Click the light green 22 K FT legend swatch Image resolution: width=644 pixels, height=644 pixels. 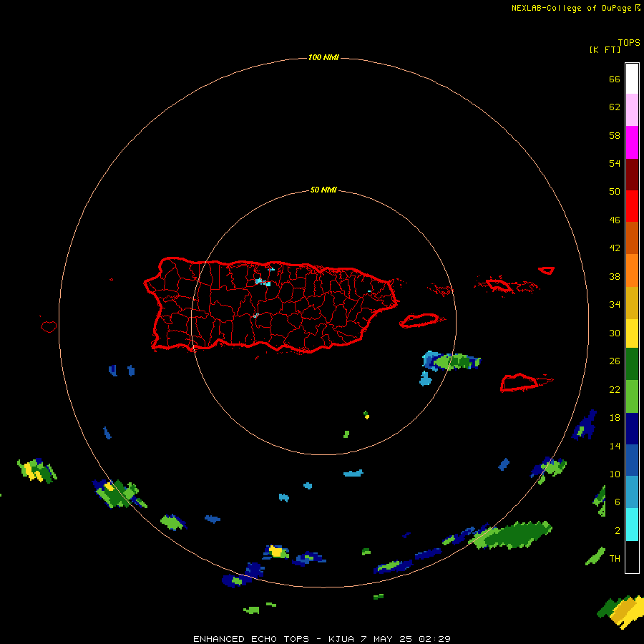[x=632, y=396]
